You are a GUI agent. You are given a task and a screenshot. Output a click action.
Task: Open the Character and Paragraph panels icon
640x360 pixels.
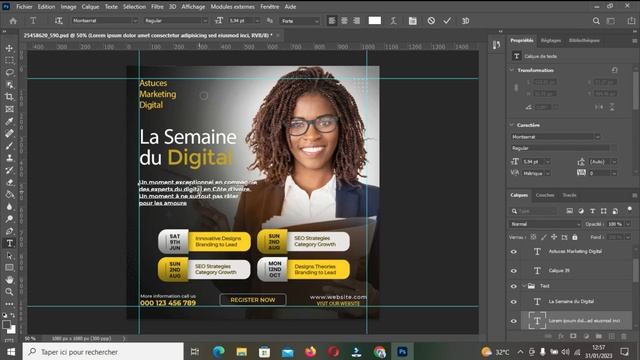click(x=413, y=21)
